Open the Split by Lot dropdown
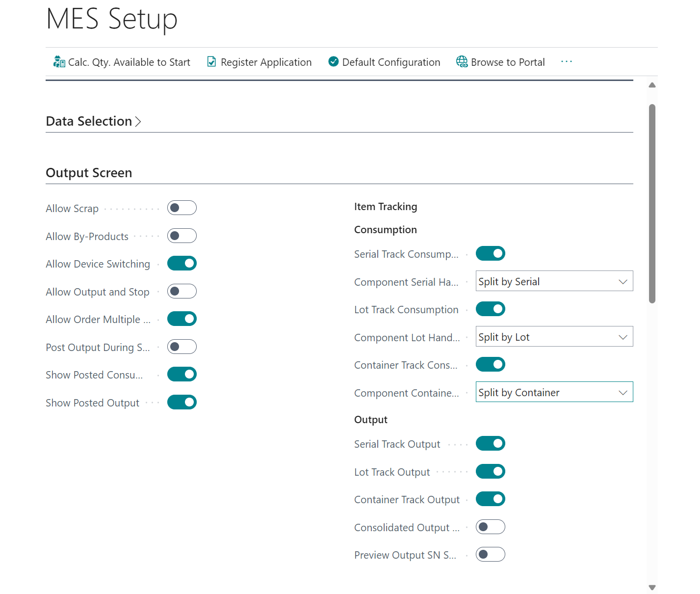Viewport: 700px width, 594px height. point(622,336)
